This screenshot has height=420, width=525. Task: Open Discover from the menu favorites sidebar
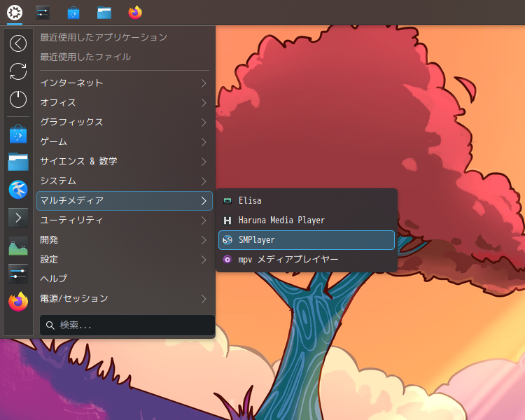(18, 134)
